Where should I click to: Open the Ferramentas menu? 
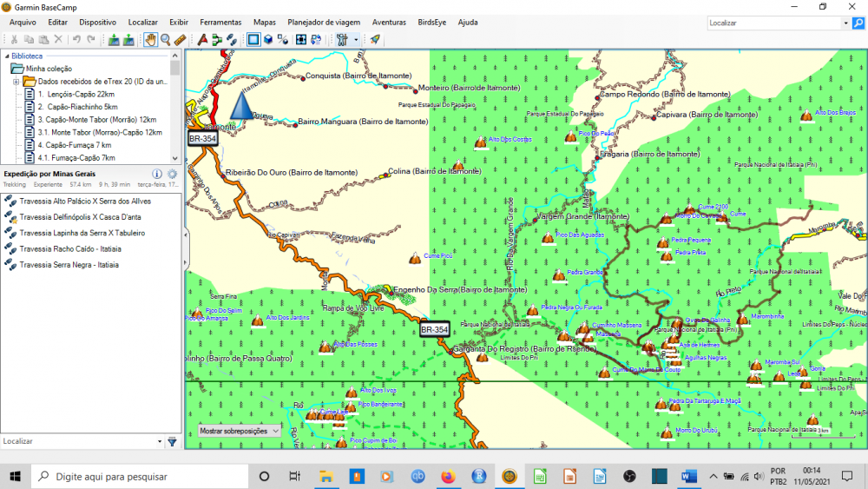coord(220,22)
